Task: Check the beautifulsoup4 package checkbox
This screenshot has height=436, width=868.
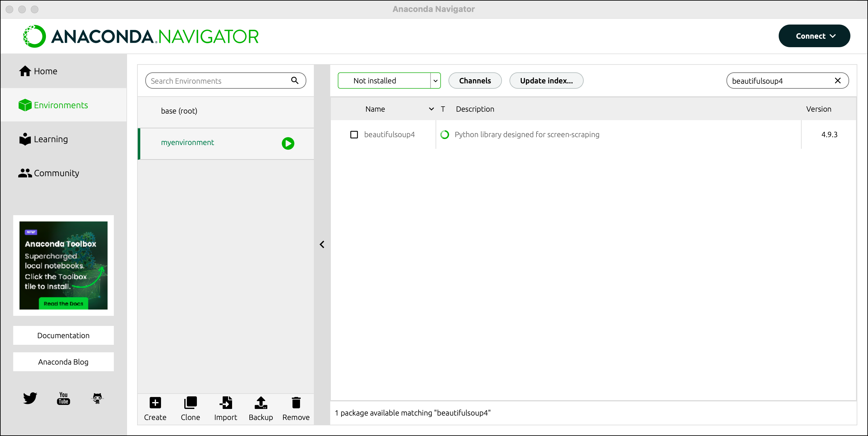Action: (354, 135)
